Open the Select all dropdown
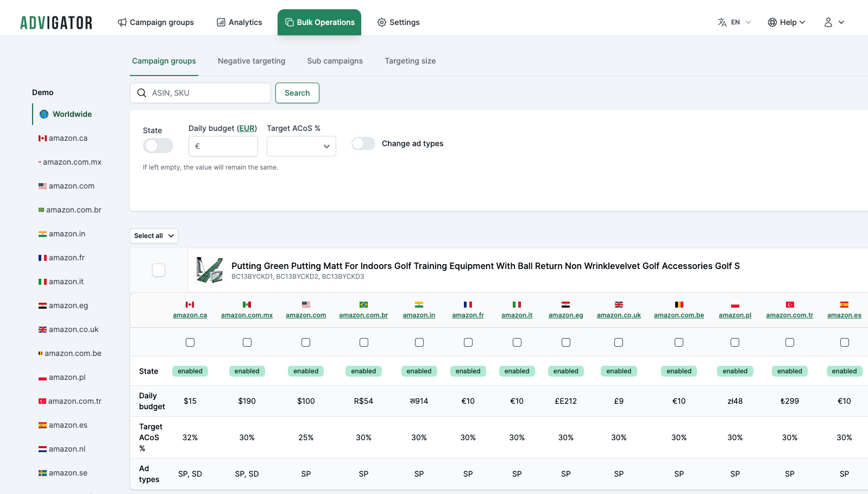 154,236
